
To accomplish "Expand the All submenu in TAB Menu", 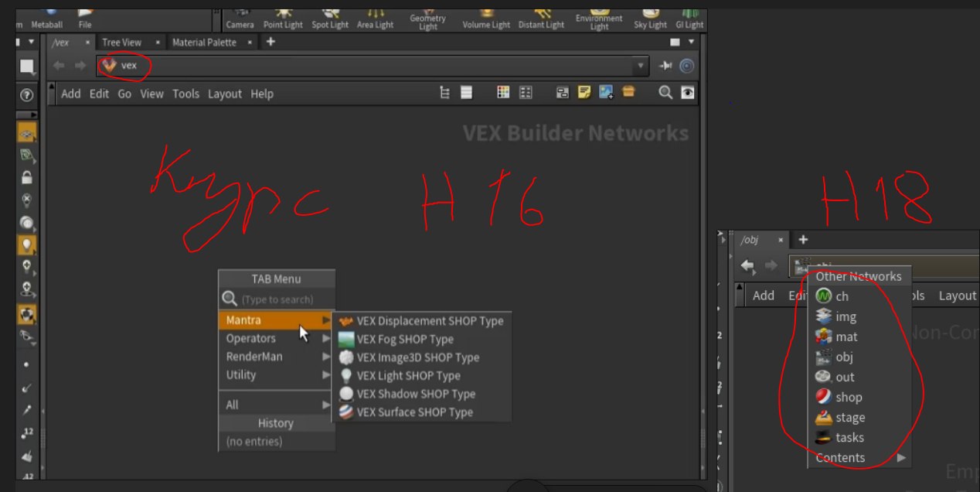I will 277,405.
